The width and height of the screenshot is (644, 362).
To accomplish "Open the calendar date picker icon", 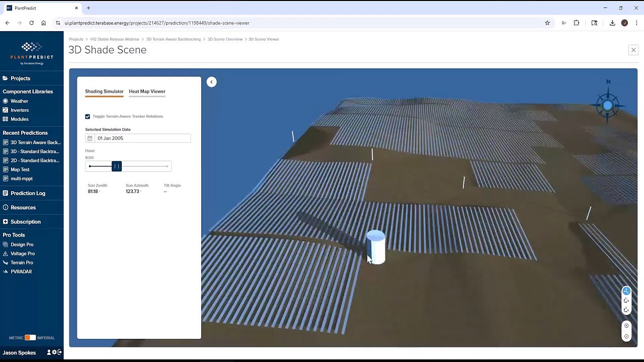I will coord(90,138).
